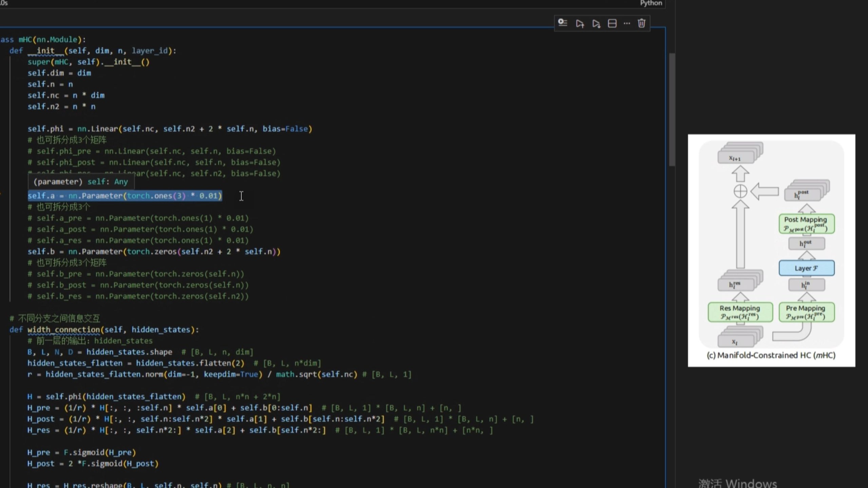The height and width of the screenshot is (488, 868).
Task: Click the editor vertical scrollbar thumb
Action: [x=672, y=109]
